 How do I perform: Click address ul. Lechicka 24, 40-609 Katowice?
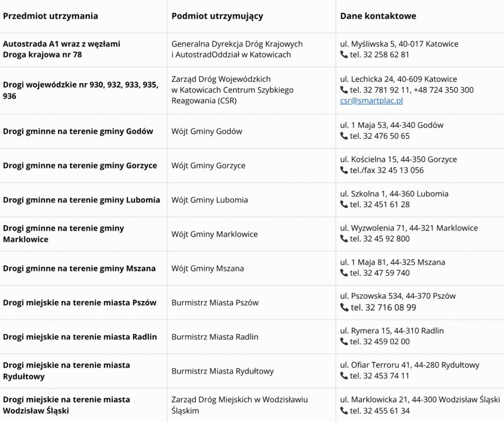click(398, 79)
